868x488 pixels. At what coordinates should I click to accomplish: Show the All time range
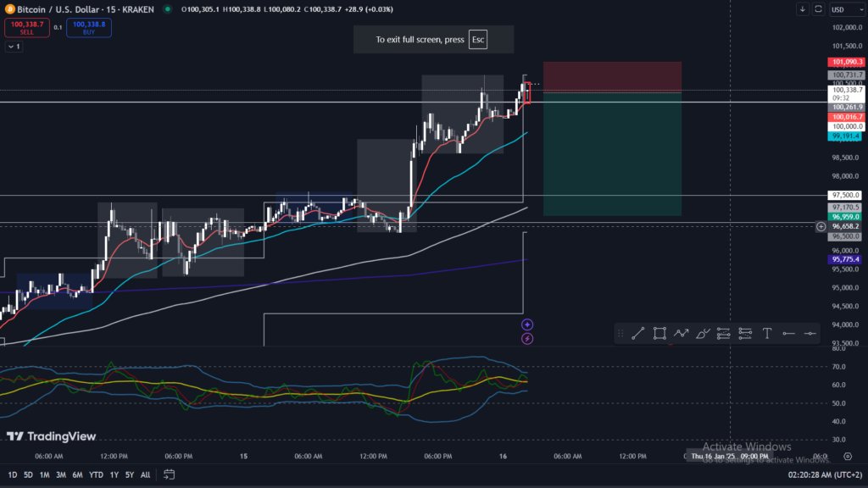[x=145, y=474]
